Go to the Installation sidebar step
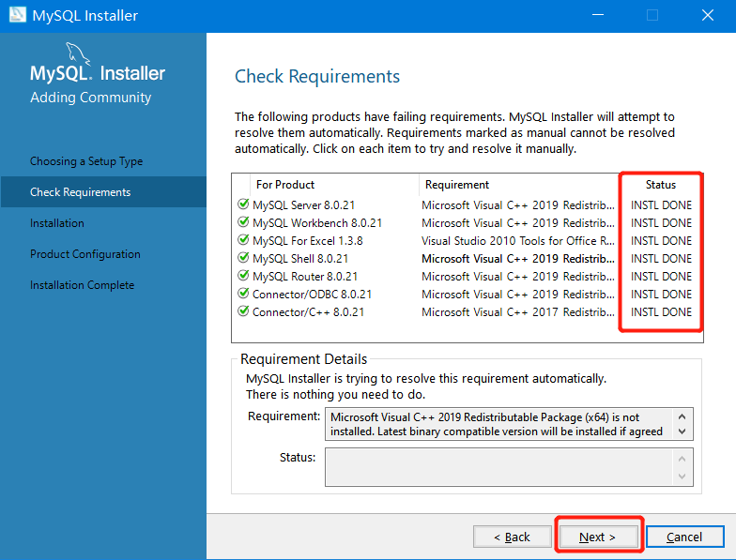The width and height of the screenshot is (736, 560). [x=57, y=223]
